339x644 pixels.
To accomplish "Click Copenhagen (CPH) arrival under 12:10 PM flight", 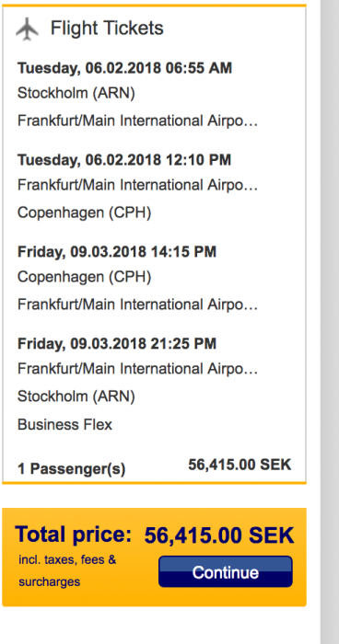I will [85, 213].
